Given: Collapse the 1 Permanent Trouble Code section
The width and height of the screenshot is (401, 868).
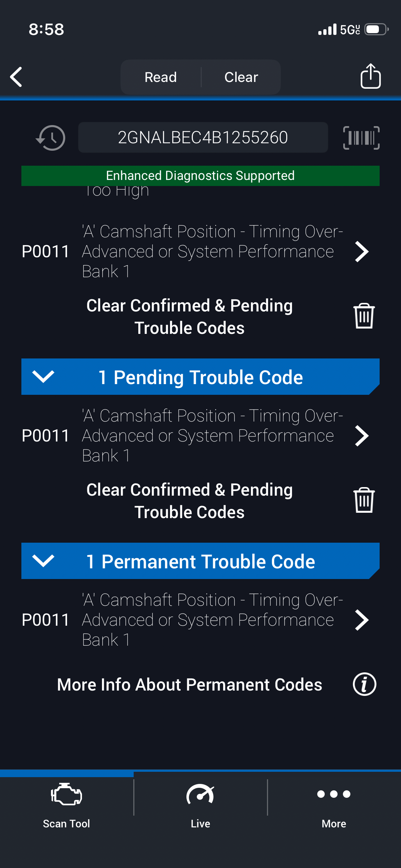Looking at the screenshot, I should click(43, 561).
